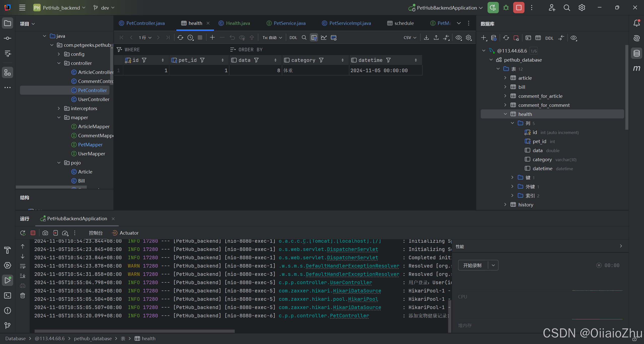Click the clear console trash icon
The height and width of the screenshot is (344, 644).
pos(23,295)
